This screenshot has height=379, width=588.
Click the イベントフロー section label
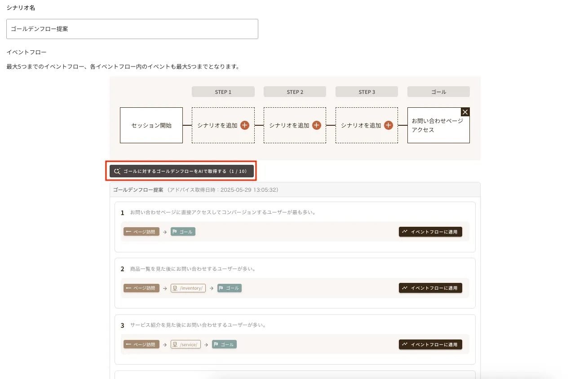(x=27, y=53)
